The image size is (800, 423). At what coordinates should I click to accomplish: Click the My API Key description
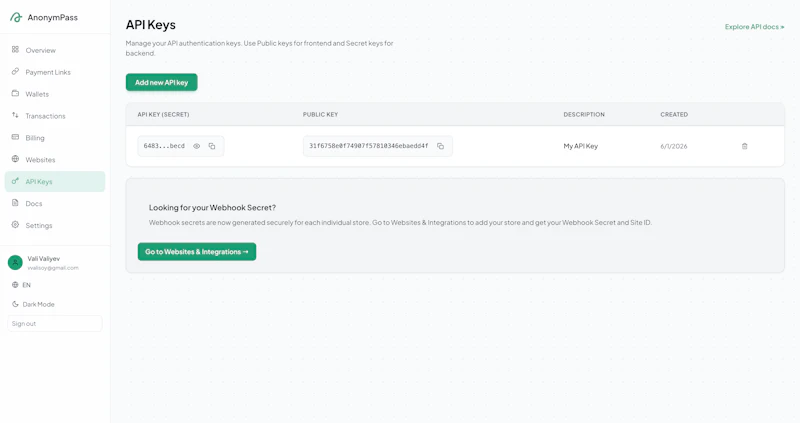[x=581, y=146]
